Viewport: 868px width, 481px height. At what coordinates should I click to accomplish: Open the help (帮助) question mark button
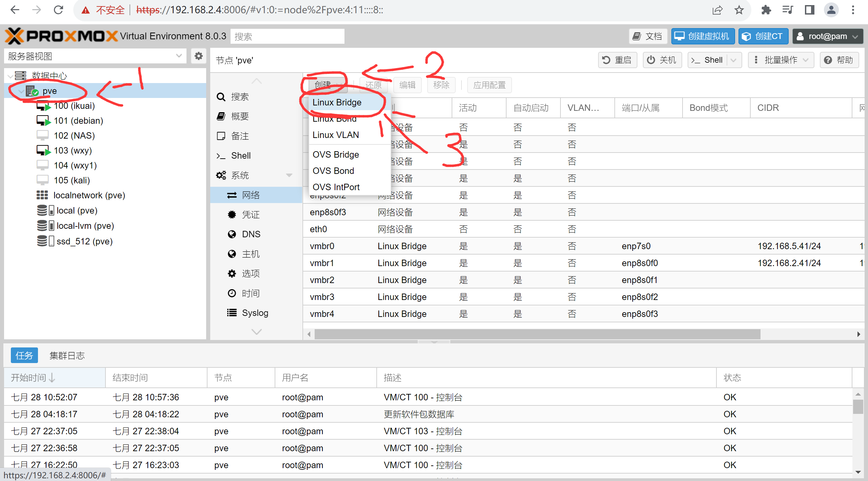point(839,60)
